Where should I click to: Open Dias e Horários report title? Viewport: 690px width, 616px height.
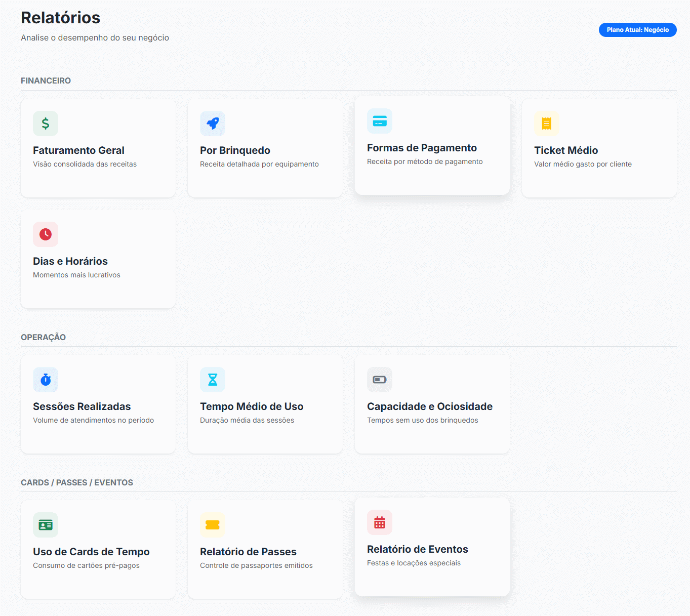(70, 261)
